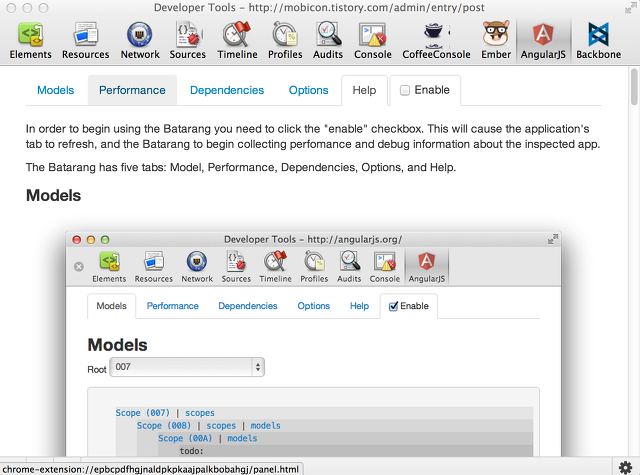
Task: Open the Resources panel in the main toolbar
Action: [x=86, y=41]
